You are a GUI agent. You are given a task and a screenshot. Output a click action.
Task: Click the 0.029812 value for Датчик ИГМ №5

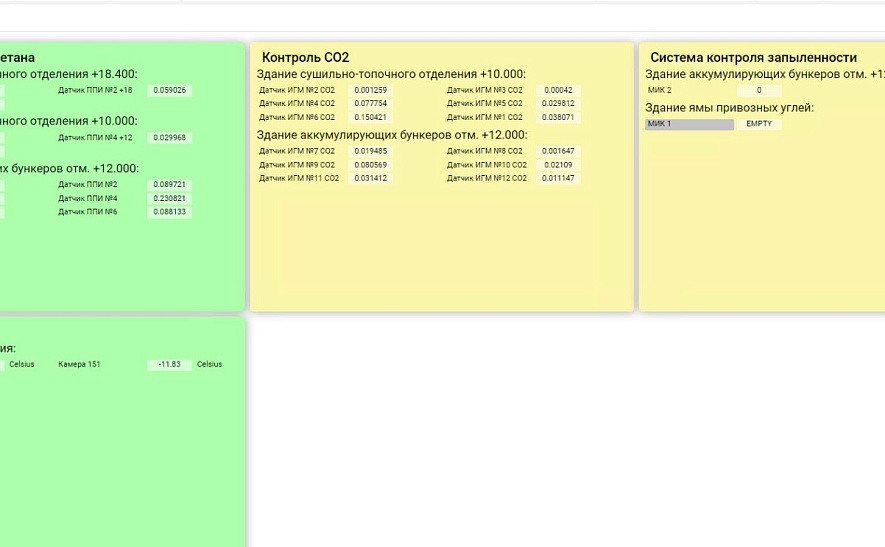click(x=558, y=104)
